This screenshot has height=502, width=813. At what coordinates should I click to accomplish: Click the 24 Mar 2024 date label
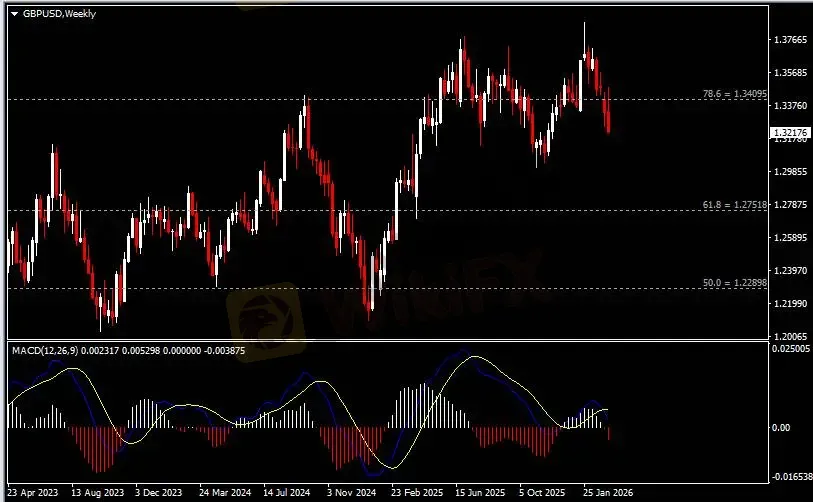[225, 493]
